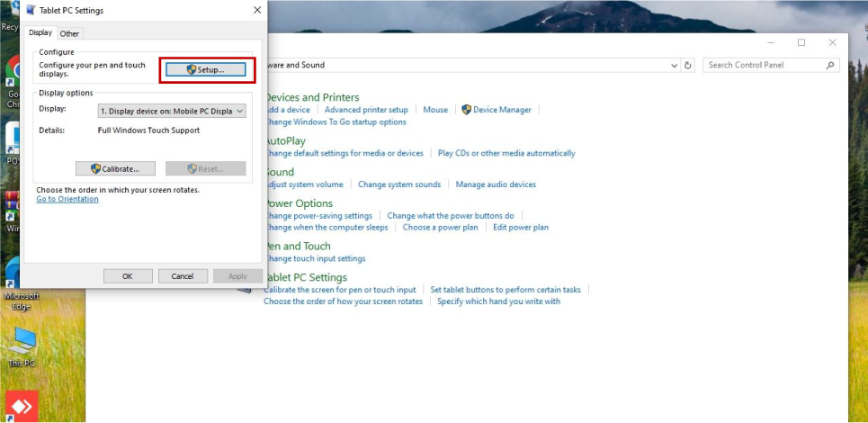Click the search magnifier icon

click(830, 66)
